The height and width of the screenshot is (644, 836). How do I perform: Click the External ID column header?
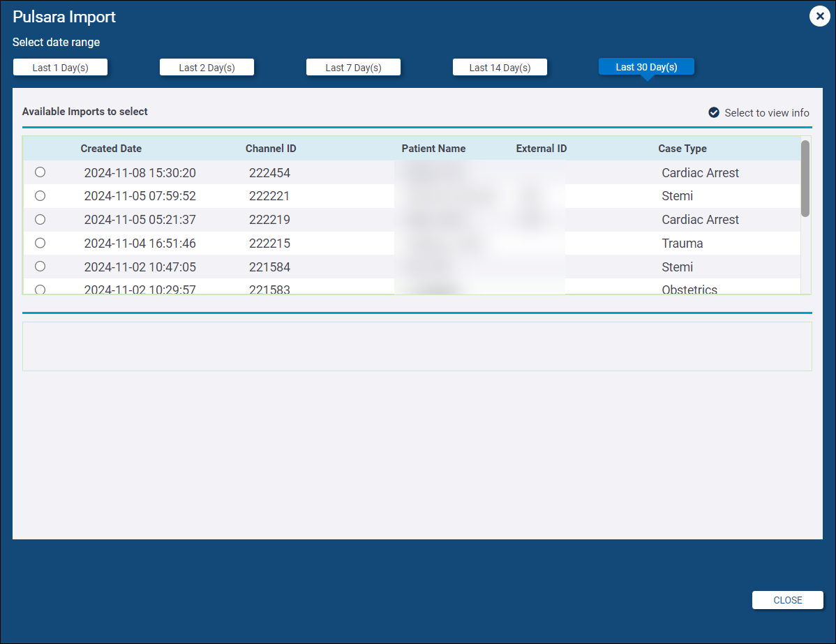541,149
